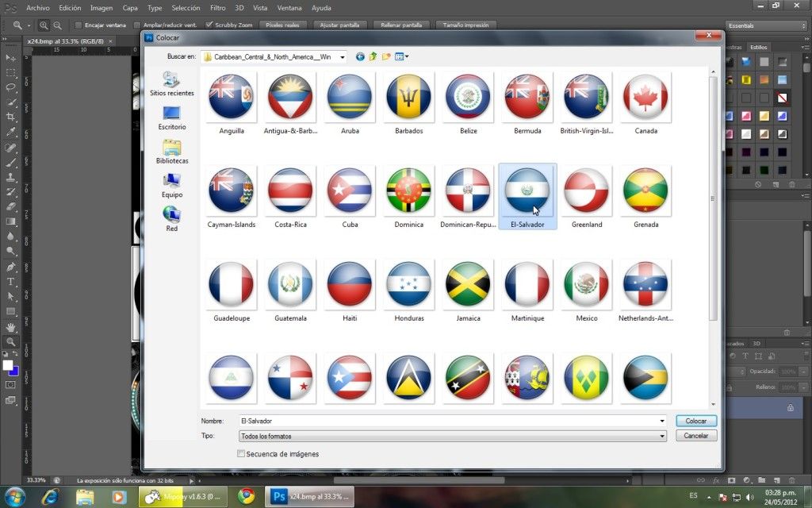Image resolution: width=812 pixels, height=508 pixels.
Task: Open Bibliotecas in dialog sidebar
Action: (171, 152)
